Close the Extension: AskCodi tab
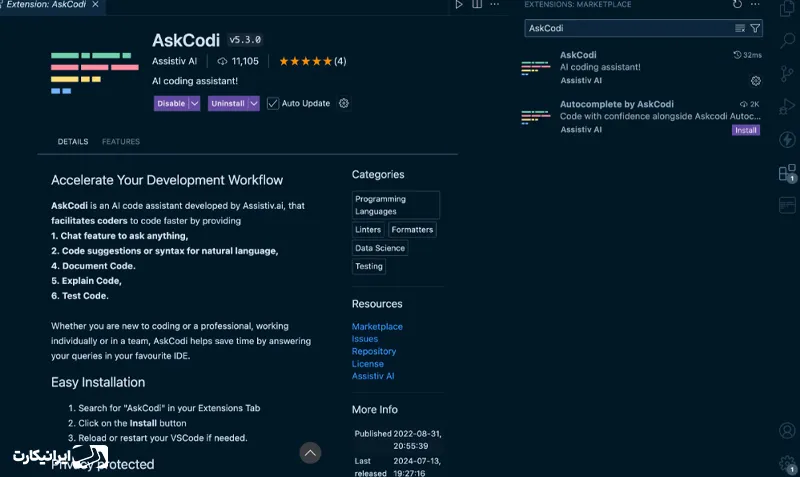 pyautogui.click(x=95, y=5)
